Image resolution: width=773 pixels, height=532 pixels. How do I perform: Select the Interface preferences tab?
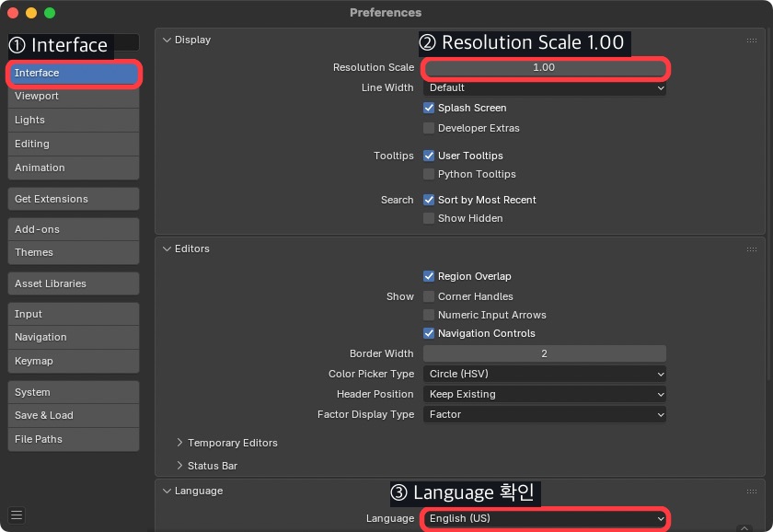tap(74, 73)
